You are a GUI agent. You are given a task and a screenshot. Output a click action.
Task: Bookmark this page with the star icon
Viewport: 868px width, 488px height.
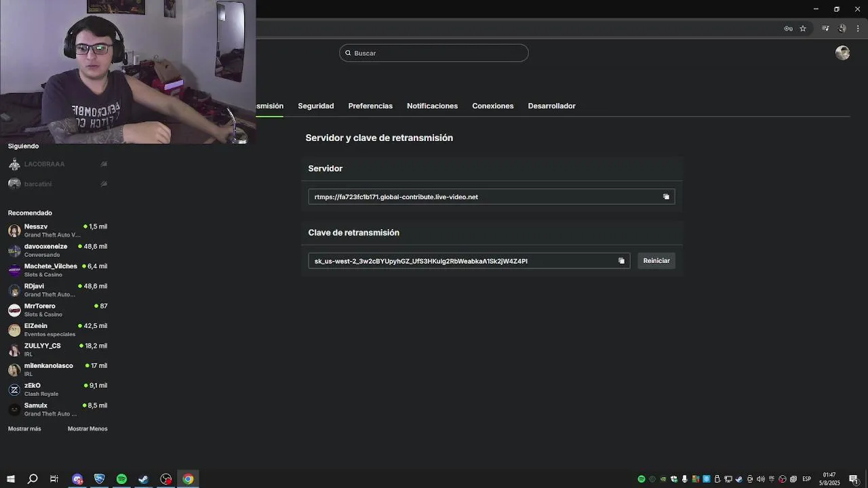pos(803,28)
